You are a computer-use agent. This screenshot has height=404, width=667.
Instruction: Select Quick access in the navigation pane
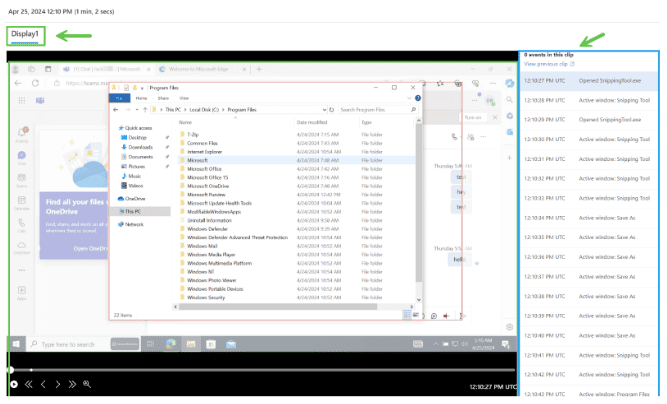coord(136,128)
